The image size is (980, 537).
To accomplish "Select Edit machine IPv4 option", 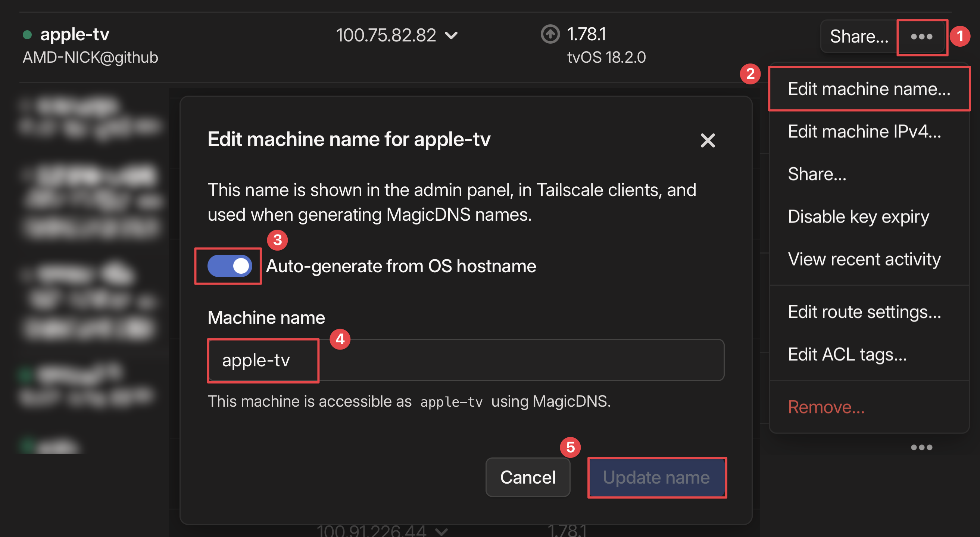I will (x=864, y=131).
